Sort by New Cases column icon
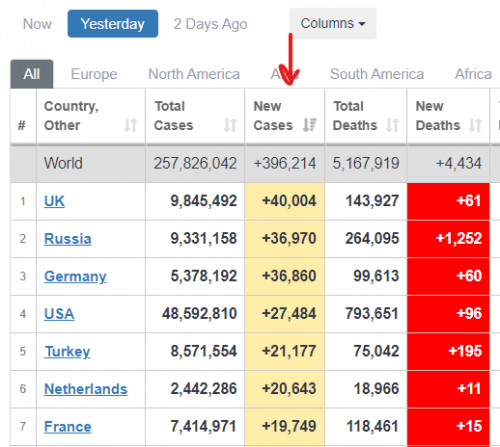 point(310,125)
